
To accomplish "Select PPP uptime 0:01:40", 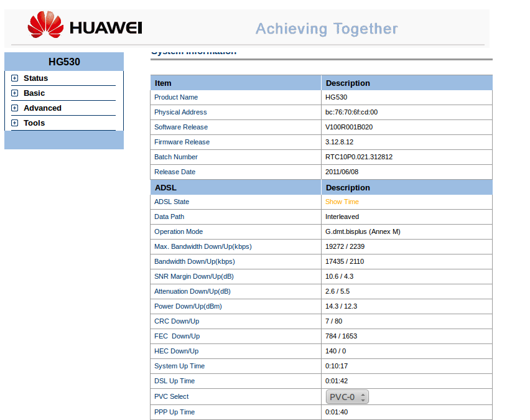I will click(337, 412).
